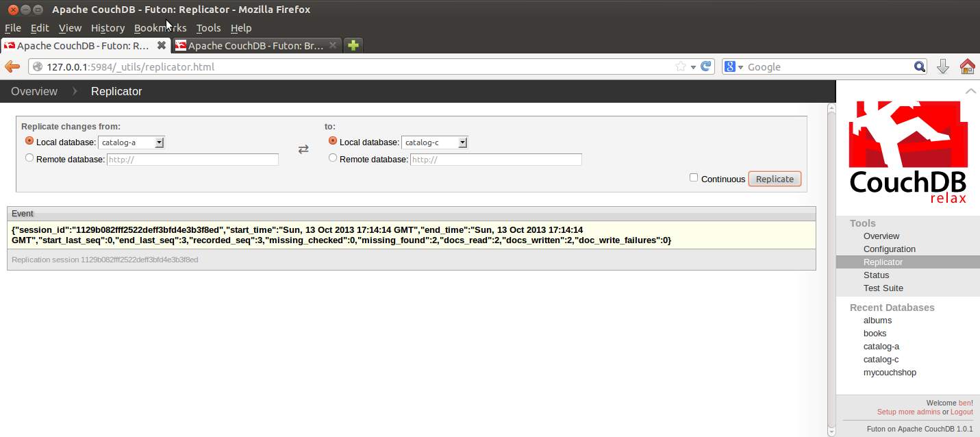The image size is (980, 437).
Task: Open catalog-a in Recent Databases
Action: (x=881, y=347)
